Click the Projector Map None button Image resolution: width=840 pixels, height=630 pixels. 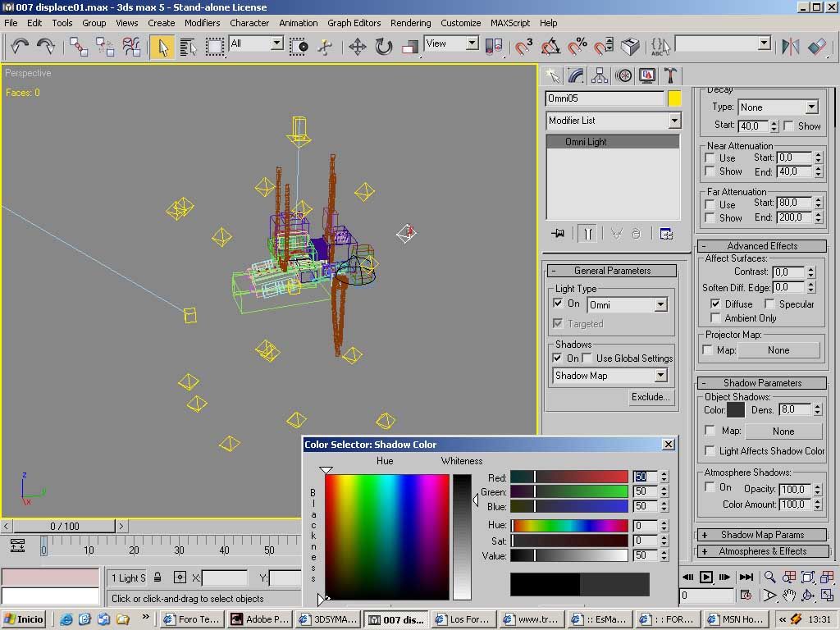(x=778, y=350)
